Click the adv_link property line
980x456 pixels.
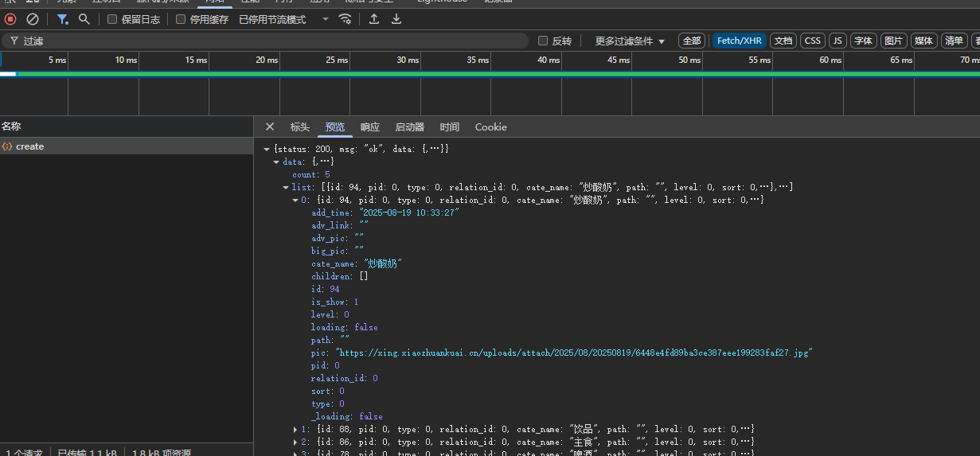click(x=340, y=225)
